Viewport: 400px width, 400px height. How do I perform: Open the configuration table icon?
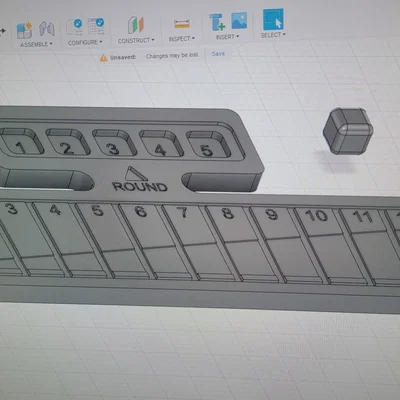pos(96,26)
